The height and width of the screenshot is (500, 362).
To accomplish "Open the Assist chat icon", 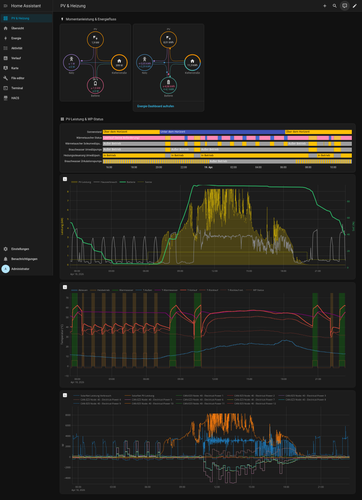I will click(345, 6).
